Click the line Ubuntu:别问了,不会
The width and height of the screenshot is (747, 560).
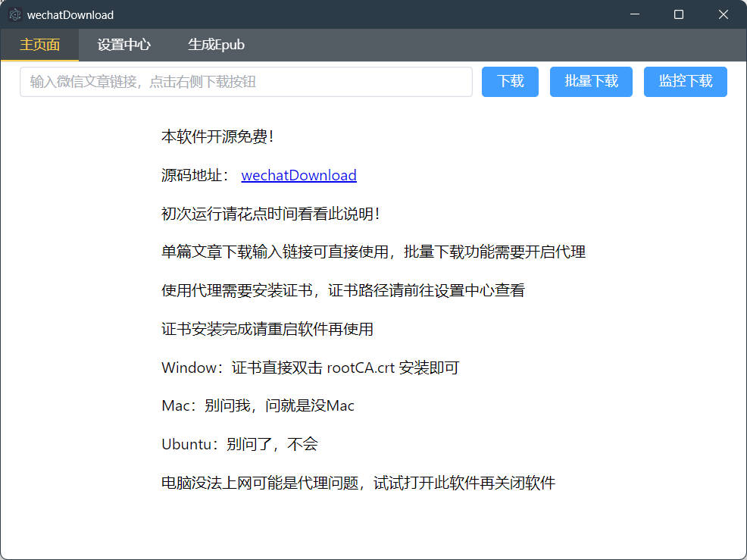239,444
